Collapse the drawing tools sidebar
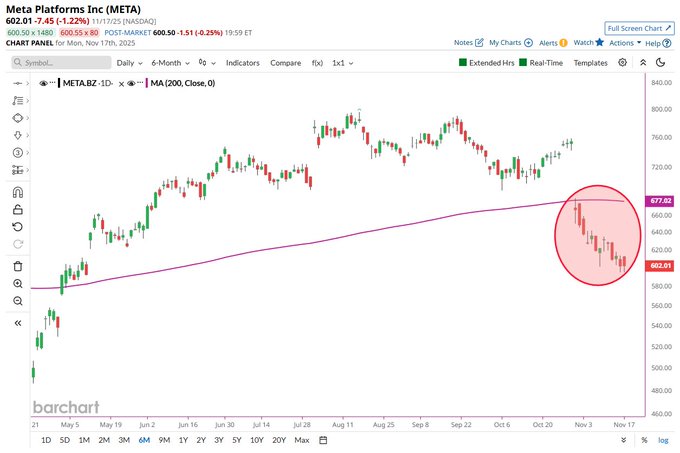Viewport: 680px width, 453px height. 18,323
